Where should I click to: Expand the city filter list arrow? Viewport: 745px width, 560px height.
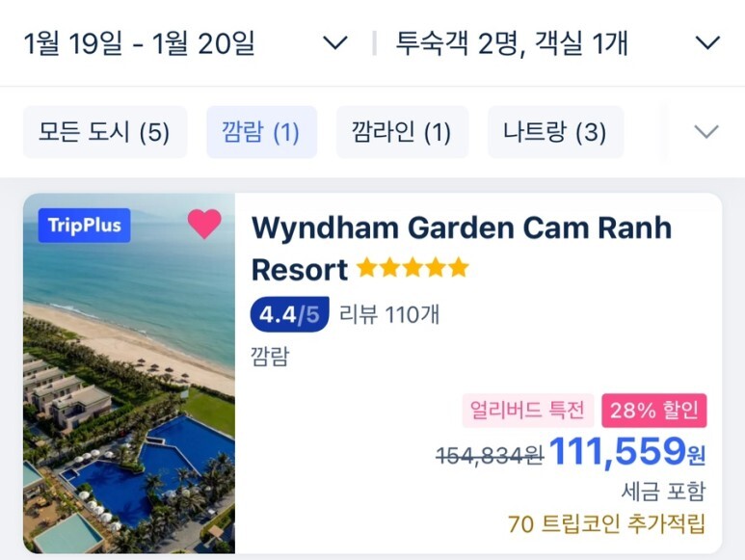pyautogui.click(x=706, y=132)
